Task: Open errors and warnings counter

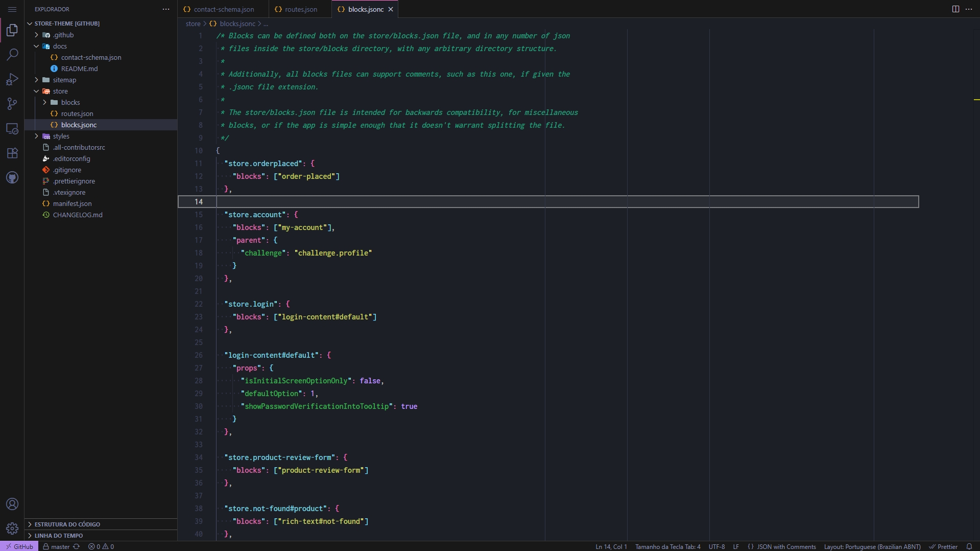Action: tap(101, 546)
